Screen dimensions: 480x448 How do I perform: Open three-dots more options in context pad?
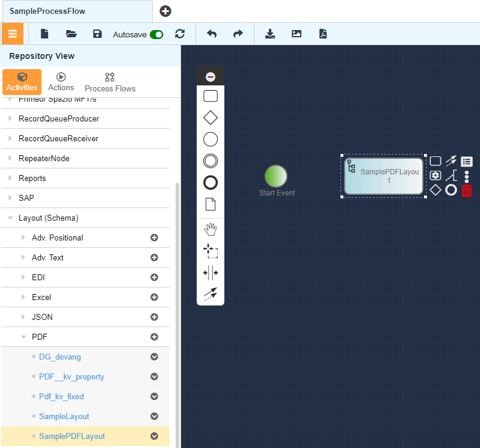point(467,177)
